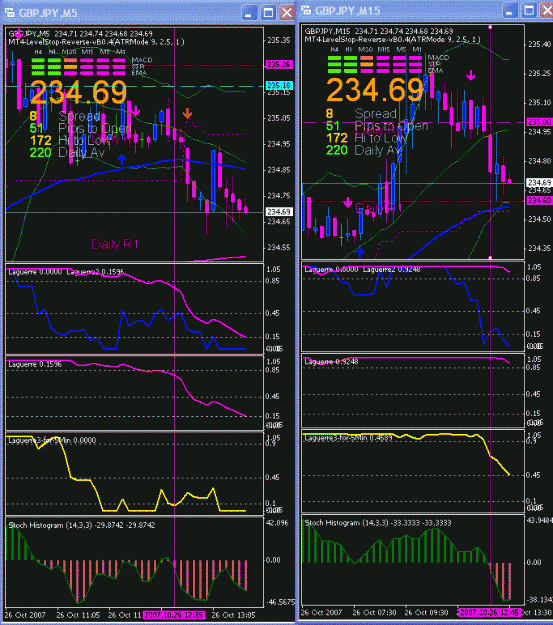Click the Daily R1 label on M5 chart
This screenshot has width=553, height=625.
pos(115,244)
